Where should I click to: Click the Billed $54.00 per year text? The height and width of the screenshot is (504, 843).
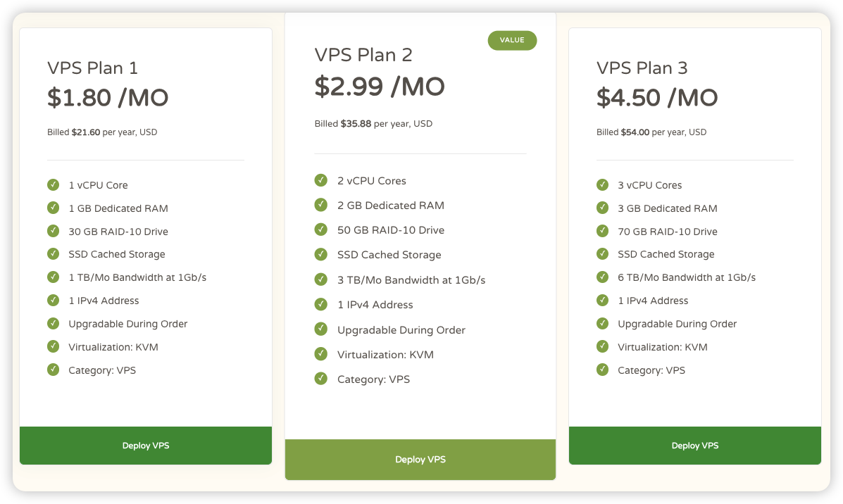(651, 132)
